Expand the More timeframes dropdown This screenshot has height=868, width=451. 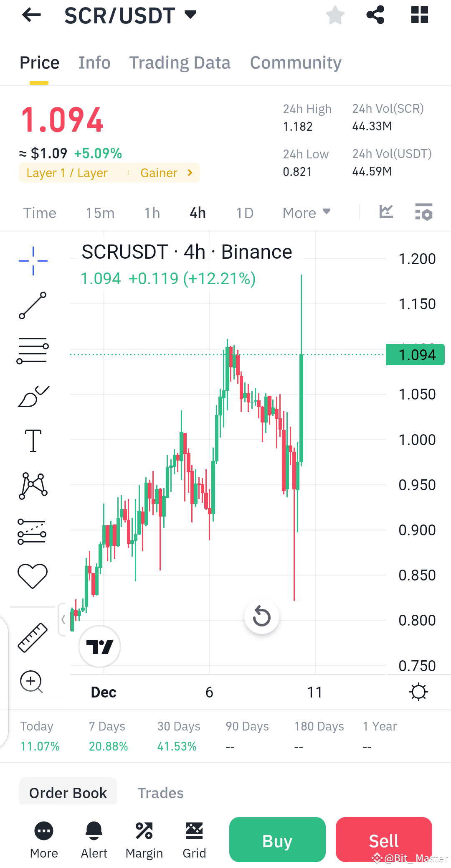306,213
